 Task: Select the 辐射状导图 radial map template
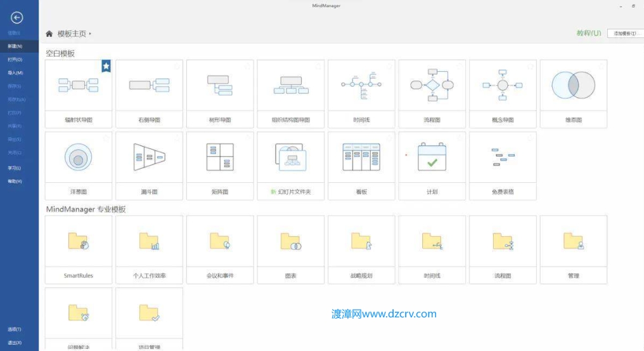click(x=79, y=94)
